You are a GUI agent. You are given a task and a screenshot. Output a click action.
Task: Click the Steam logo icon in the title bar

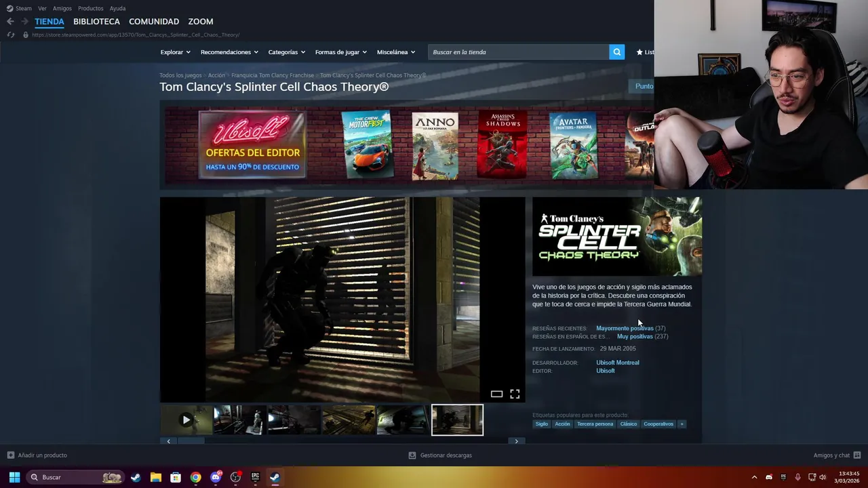pos(9,8)
